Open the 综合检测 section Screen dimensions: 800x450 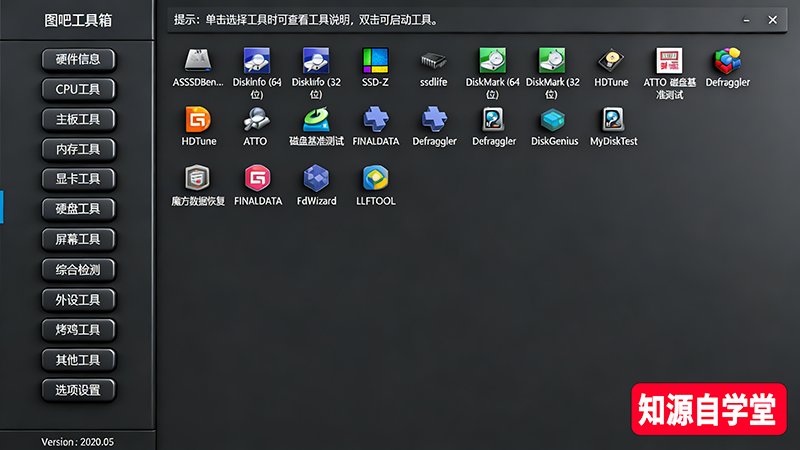78,270
